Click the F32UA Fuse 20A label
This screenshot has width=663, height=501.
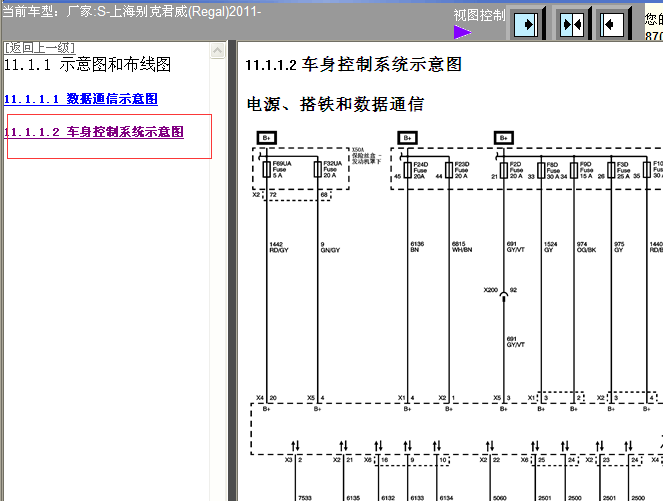tap(333, 169)
